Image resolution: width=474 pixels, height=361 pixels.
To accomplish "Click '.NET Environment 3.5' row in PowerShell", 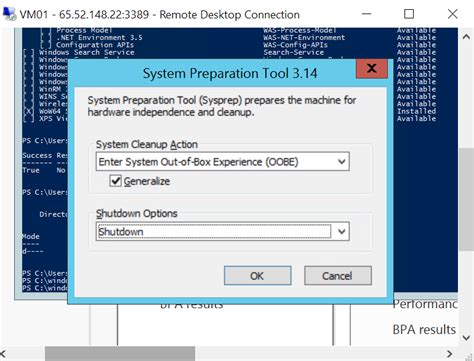I will (99, 37).
